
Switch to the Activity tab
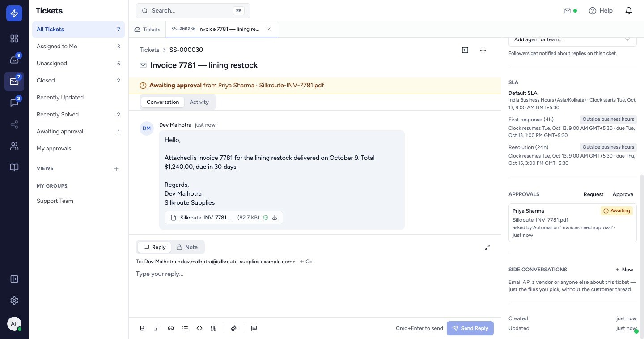coord(199,102)
